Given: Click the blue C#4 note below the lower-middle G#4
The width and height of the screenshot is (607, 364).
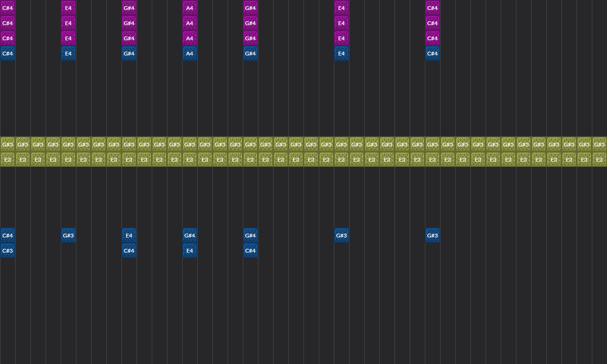Looking at the screenshot, I should 250,251.
